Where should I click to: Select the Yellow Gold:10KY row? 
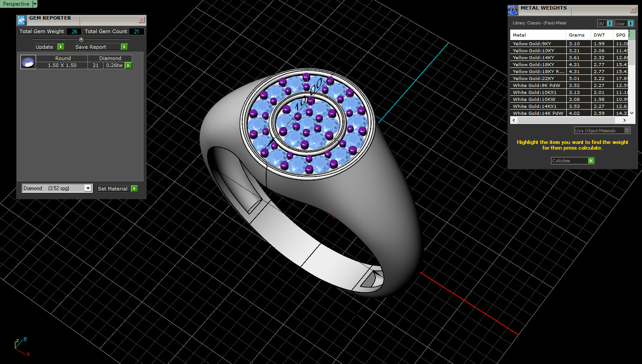click(570, 50)
